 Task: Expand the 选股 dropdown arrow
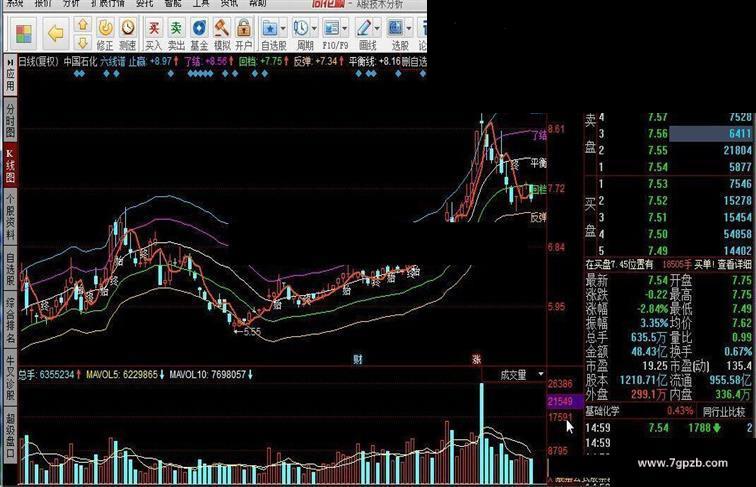click(x=409, y=28)
